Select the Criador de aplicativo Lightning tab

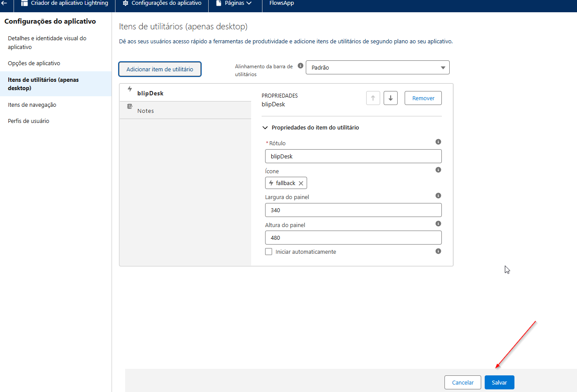tap(65, 3)
